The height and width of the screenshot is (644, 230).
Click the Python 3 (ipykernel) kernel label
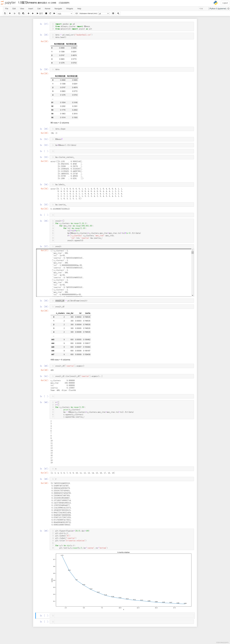pyautogui.click(x=218, y=9)
